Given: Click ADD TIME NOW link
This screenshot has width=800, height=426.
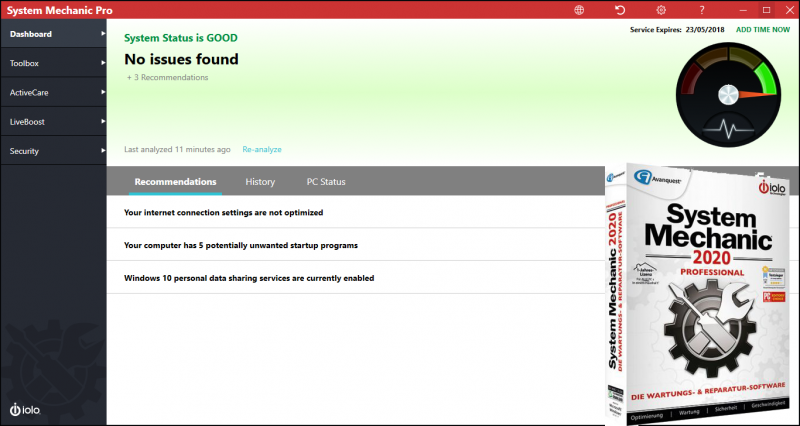Looking at the screenshot, I should (763, 30).
